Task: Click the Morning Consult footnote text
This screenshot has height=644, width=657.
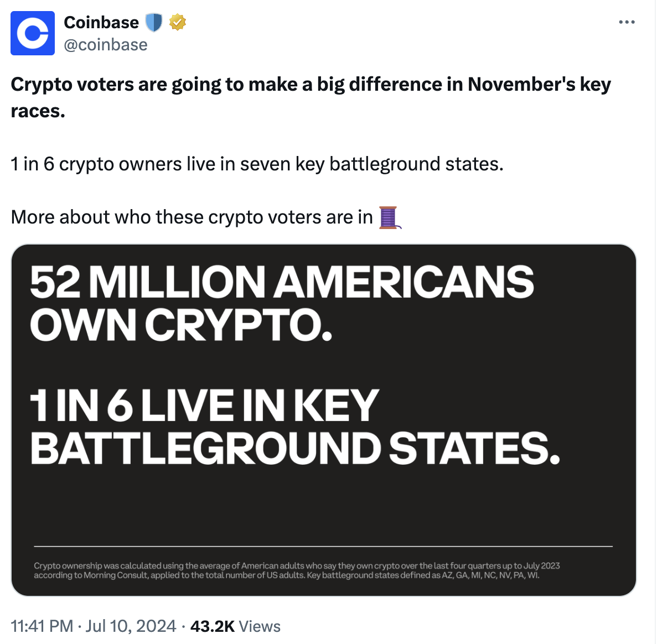Action: tap(297, 570)
